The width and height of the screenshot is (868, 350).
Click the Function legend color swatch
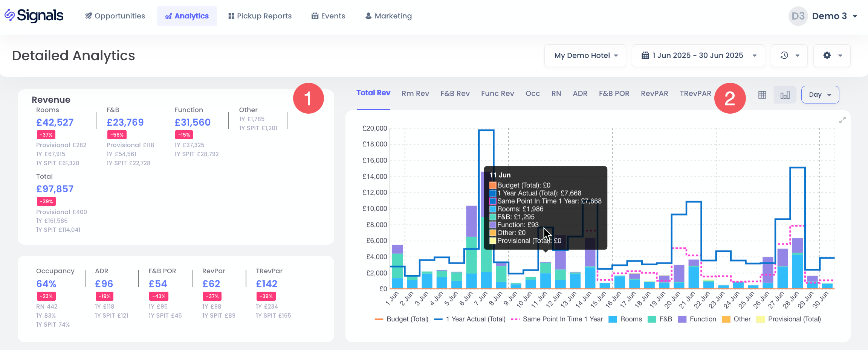[x=682, y=319]
